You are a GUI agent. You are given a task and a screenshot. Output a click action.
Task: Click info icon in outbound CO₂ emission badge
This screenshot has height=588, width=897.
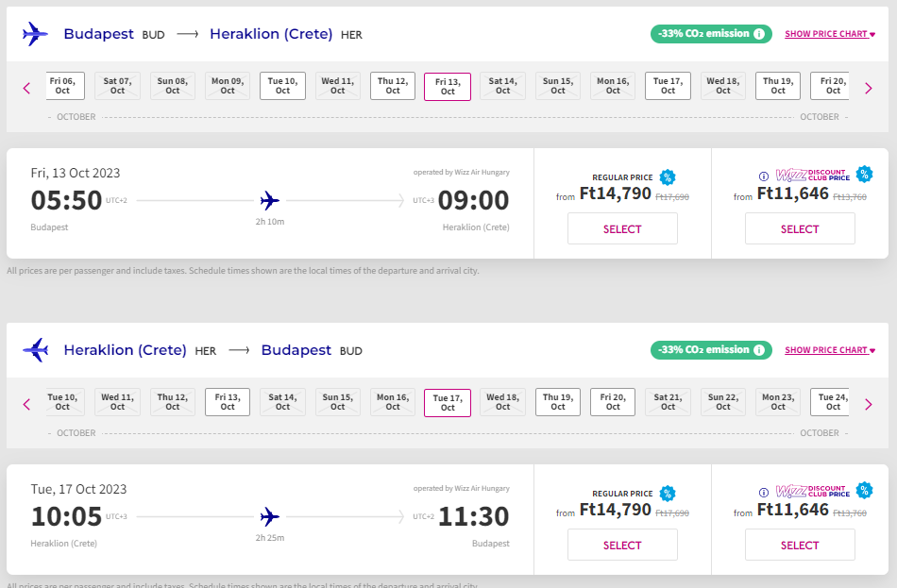pyautogui.click(x=758, y=34)
